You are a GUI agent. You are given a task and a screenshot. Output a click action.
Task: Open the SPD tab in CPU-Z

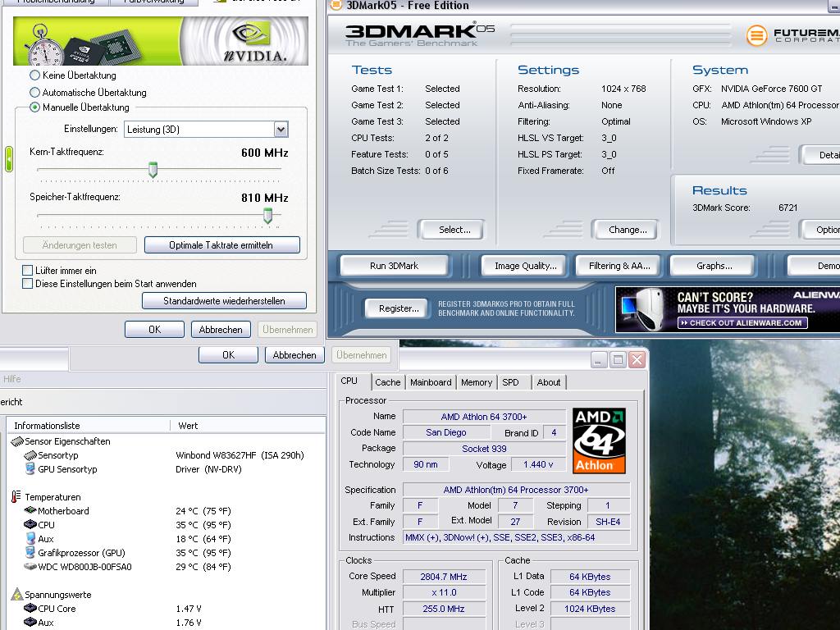point(510,382)
